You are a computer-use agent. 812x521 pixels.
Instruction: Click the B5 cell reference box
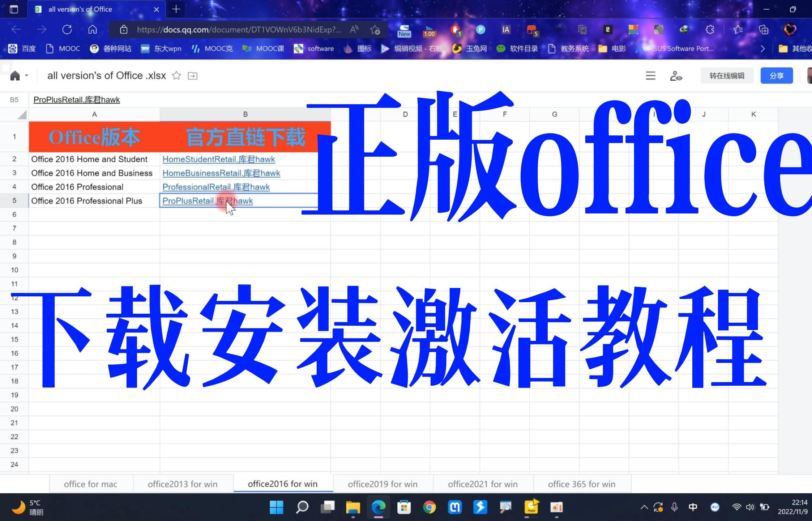tap(14, 99)
